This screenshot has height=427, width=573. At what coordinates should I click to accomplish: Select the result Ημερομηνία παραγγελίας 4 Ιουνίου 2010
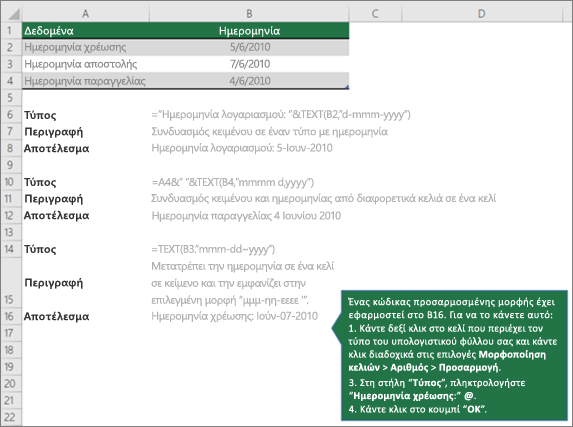[x=246, y=216]
